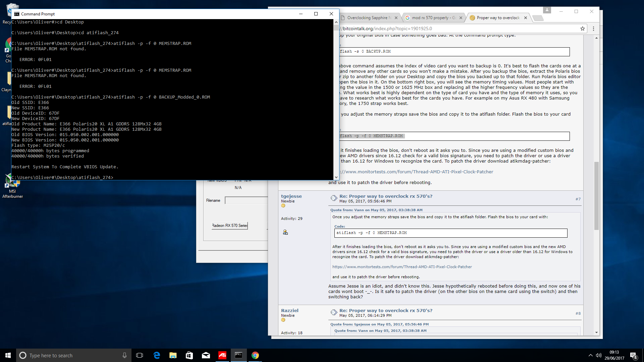Click the Chrome page scroll-up arrow

tap(596, 38)
